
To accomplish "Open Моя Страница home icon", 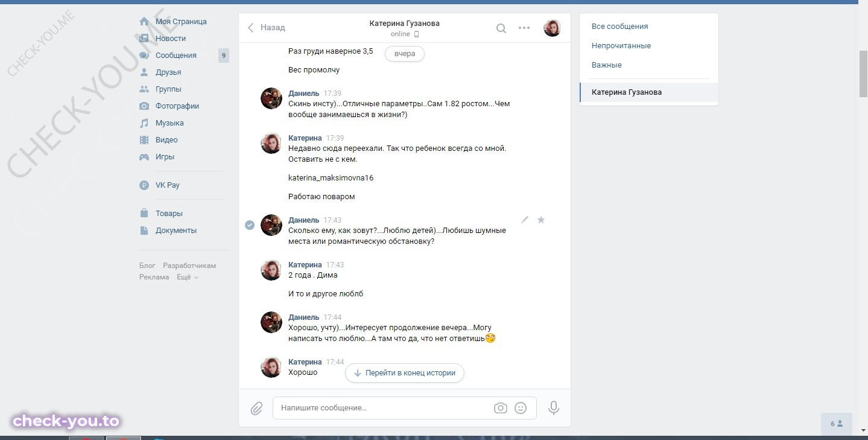I will click(144, 22).
